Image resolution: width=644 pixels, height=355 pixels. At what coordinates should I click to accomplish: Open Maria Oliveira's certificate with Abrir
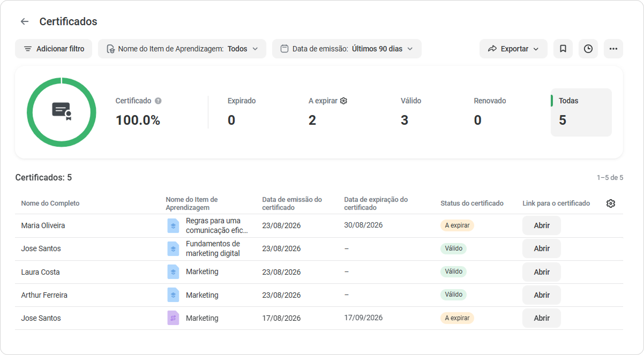[542, 225]
